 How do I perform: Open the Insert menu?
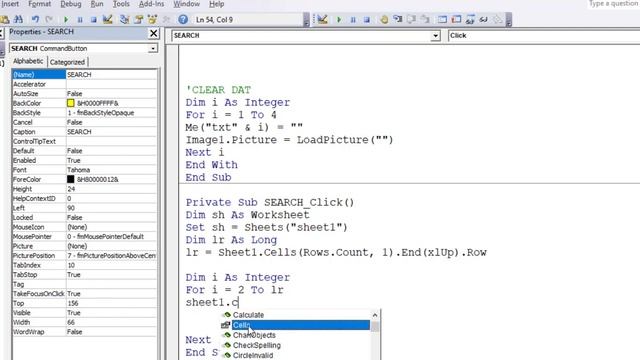(x=9, y=4)
